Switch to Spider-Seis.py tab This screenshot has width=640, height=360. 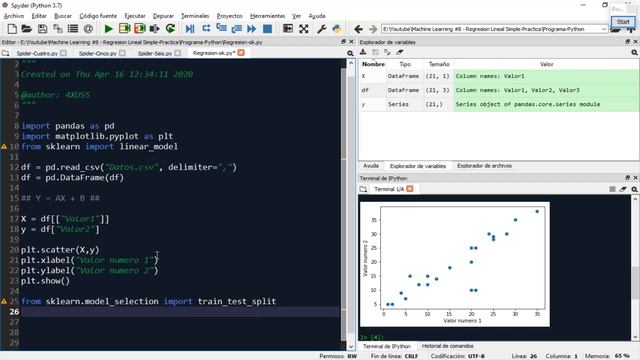[x=155, y=53]
